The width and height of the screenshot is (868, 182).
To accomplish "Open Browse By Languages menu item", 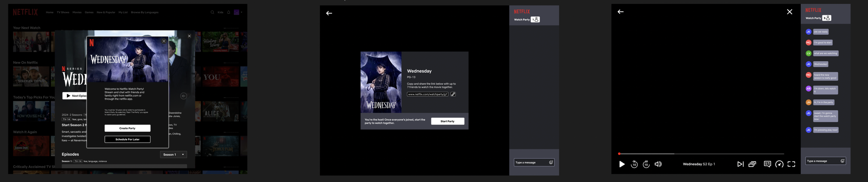I will [x=145, y=12].
